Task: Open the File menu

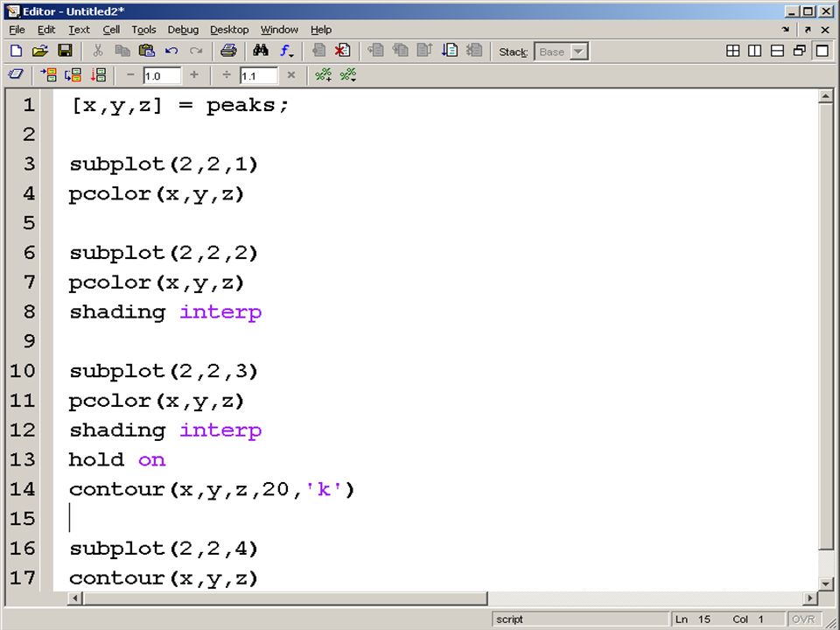Action: [x=17, y=30]
